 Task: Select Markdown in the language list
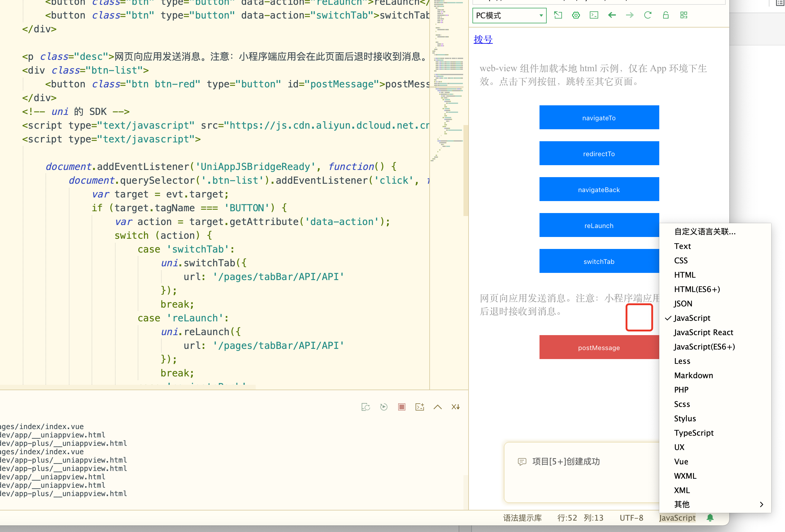(x=693, y=376)
